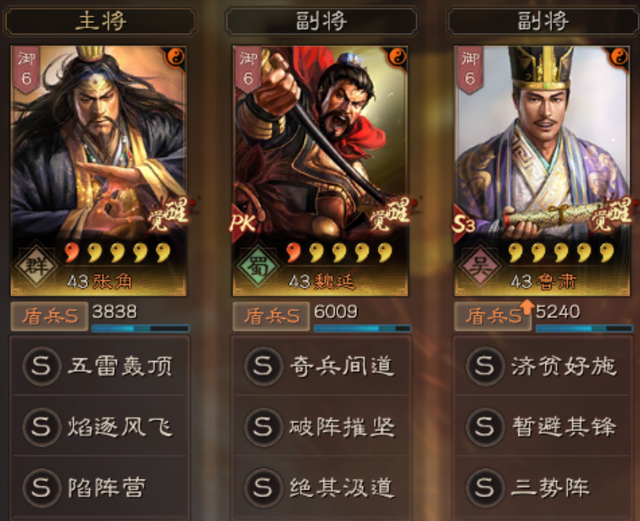Tap yin-yang icon on 魏延 card
The width and height of the screenshot is (640, 521).
click(x=398, y=57)
